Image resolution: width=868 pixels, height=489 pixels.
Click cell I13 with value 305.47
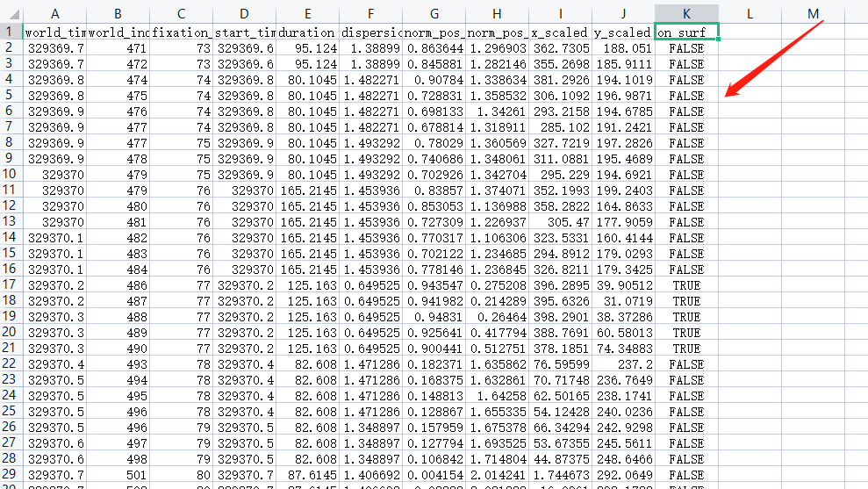[560, 222]
